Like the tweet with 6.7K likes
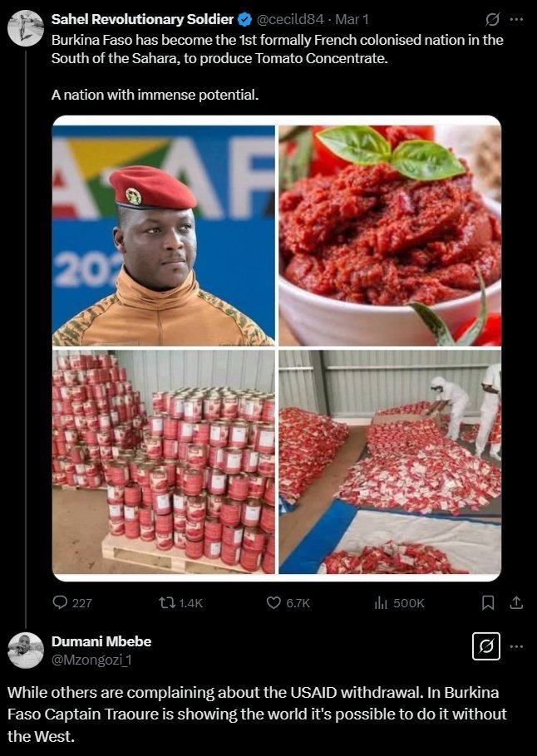 [273, 602]
